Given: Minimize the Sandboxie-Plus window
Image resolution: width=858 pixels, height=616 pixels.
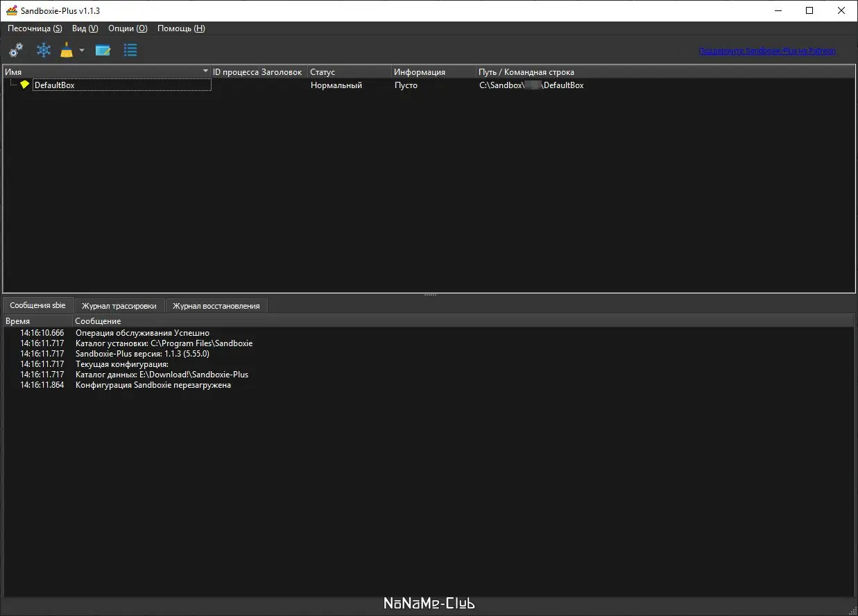Looking at the screenshot, I should click(x=778, y=10).
